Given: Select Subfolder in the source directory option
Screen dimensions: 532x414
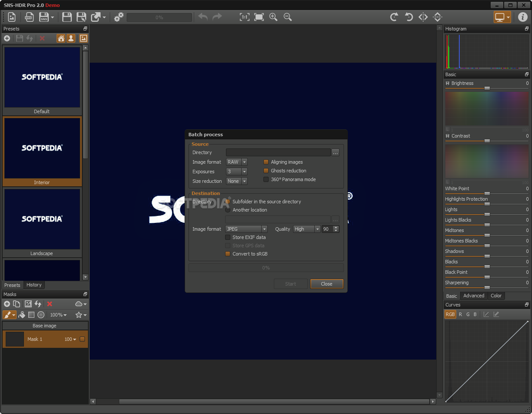Looking at the screenshot, I should point(228,202).
